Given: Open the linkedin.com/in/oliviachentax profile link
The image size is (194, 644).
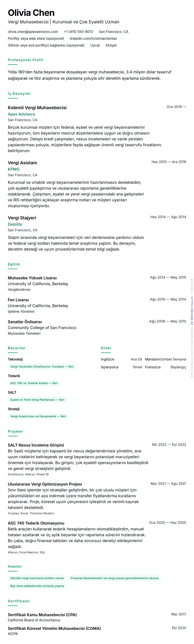Looking at the screenshot, I should click(x=93, y=39).
